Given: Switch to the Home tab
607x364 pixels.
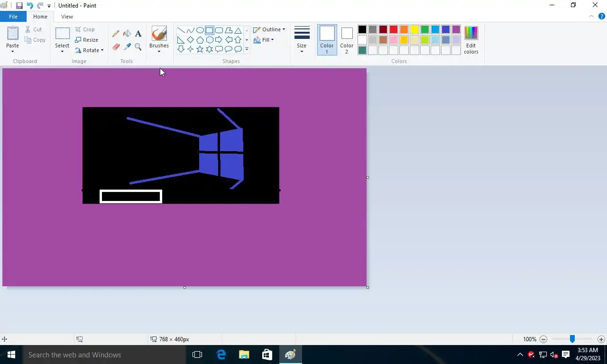Looking at the screenshot, I should (x=40, y=17).
